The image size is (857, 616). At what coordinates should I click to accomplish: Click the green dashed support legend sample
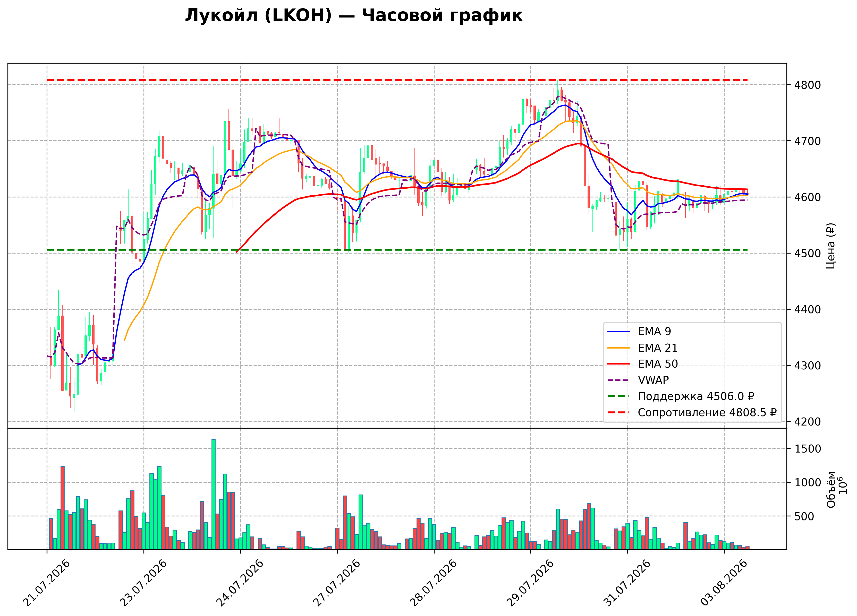click(x=618, y=397)
